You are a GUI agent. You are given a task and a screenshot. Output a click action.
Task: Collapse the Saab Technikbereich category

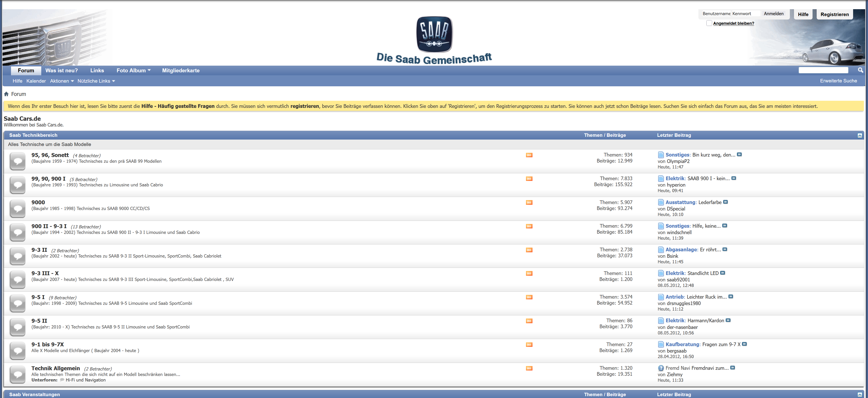point(860,135)
